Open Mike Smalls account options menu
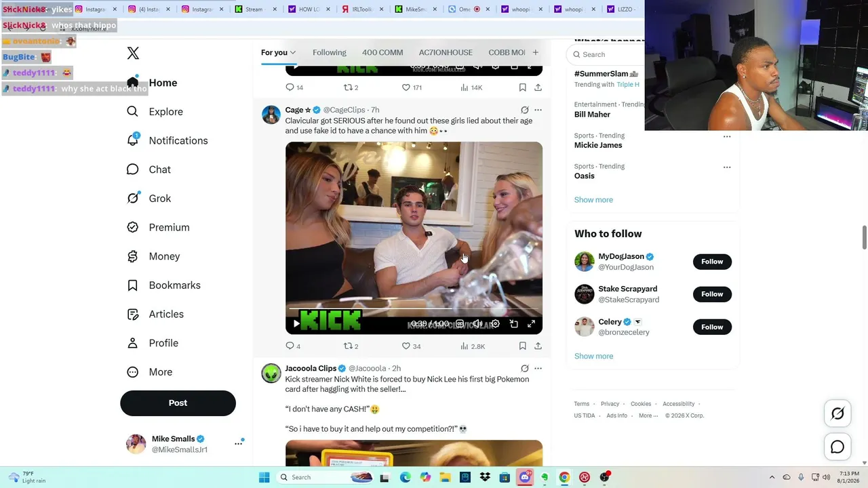 (238, 443)
